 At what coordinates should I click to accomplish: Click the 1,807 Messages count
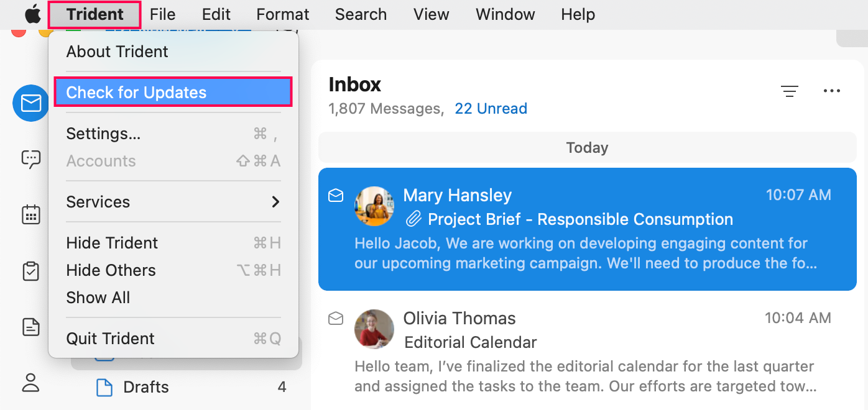[x=385, y=109]
